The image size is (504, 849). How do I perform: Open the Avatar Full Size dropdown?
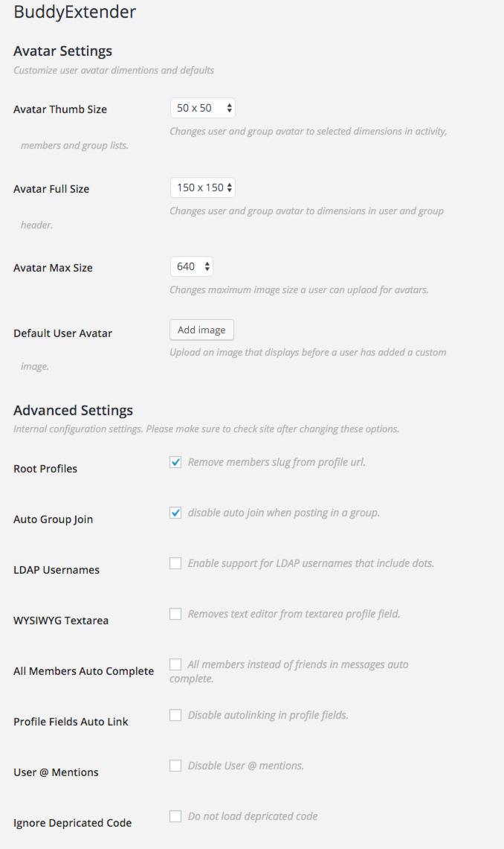[x=202, y=188]
